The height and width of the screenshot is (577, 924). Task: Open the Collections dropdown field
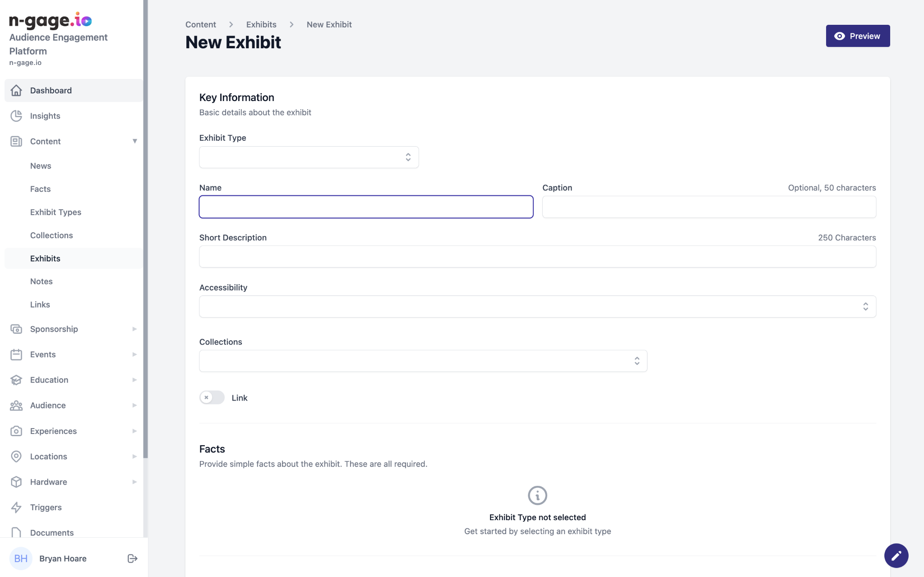click(423, 361)
